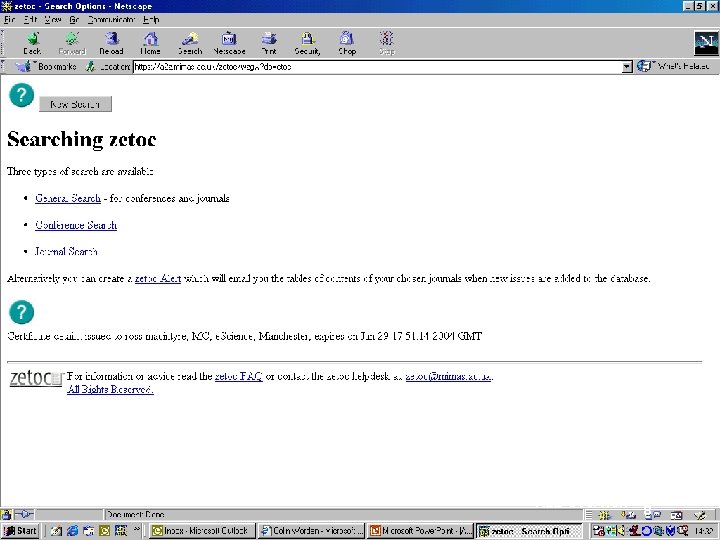Open the Bookmarks menu icon

click(23, 67)
